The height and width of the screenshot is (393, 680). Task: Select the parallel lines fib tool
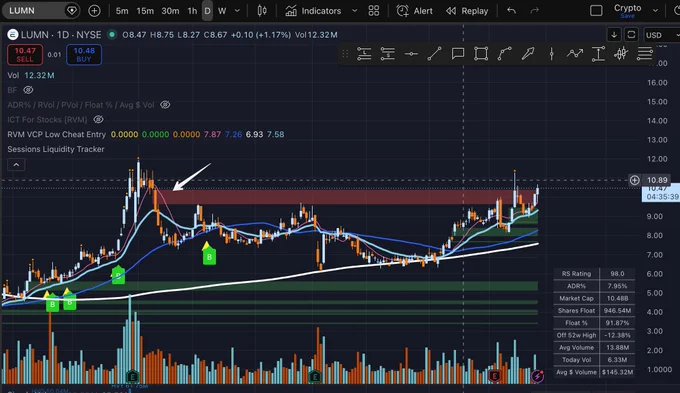click(645, 54)
